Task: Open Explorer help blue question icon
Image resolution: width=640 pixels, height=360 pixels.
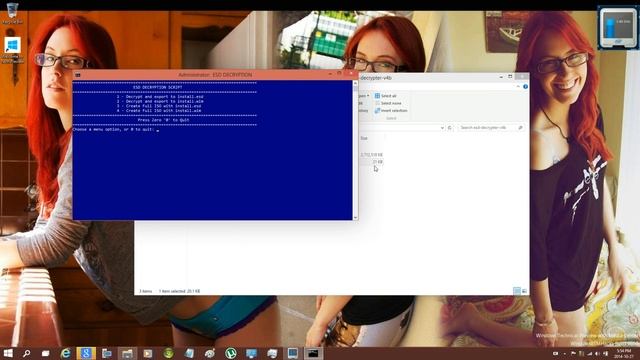Action: tap(525, 87)
